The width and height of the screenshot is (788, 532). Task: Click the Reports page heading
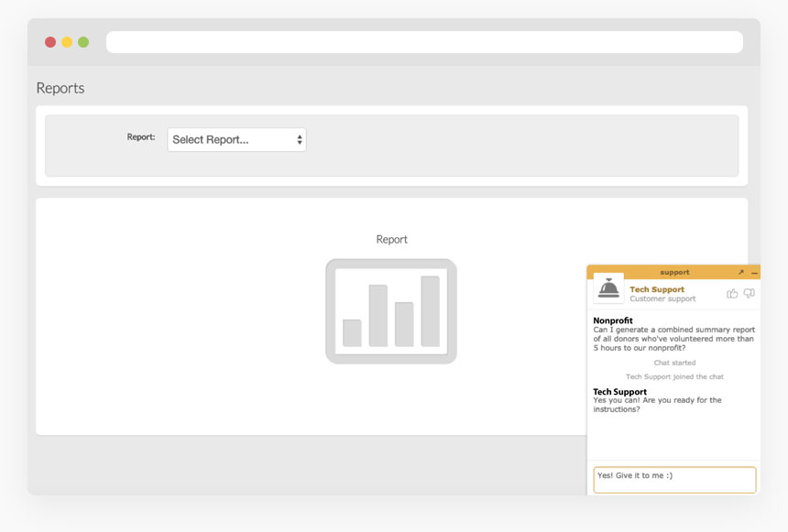(60, 88)
